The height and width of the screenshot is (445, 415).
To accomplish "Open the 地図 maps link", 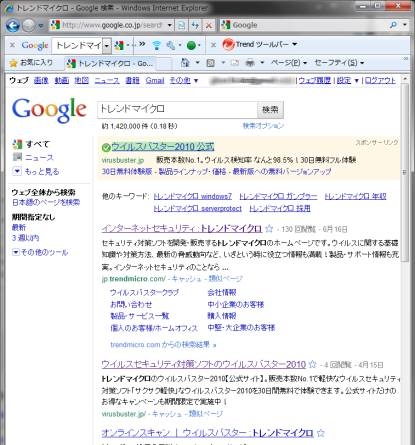I will pos(82,80).
